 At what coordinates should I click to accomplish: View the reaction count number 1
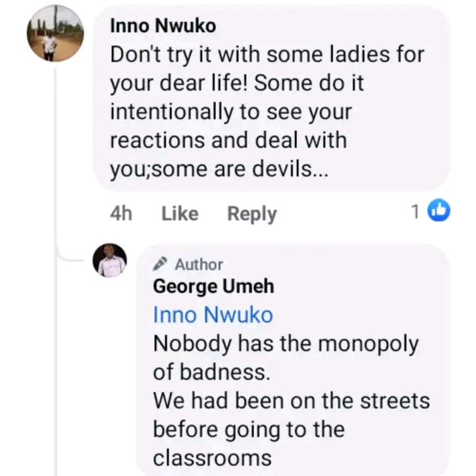point(415,212)
